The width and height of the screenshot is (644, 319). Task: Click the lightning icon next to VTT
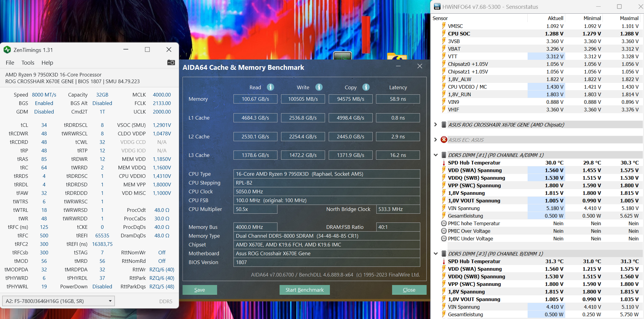pyautogui.click(x=444, y=56)
